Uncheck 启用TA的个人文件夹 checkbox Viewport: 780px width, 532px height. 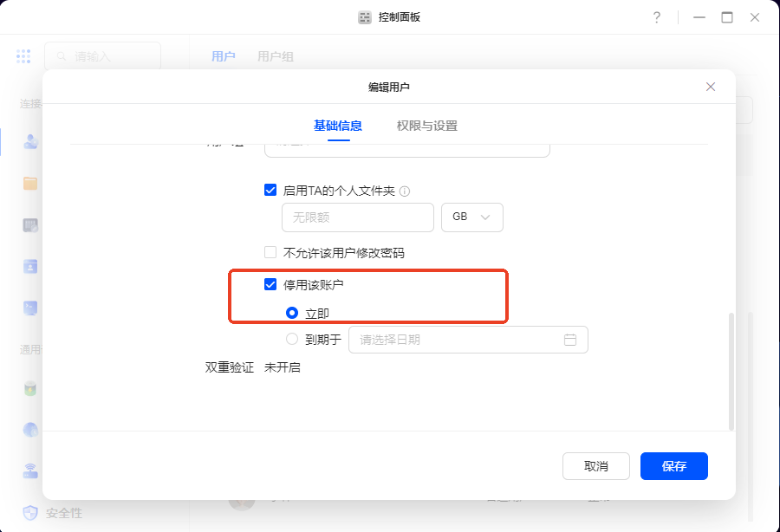click(270, 190)
